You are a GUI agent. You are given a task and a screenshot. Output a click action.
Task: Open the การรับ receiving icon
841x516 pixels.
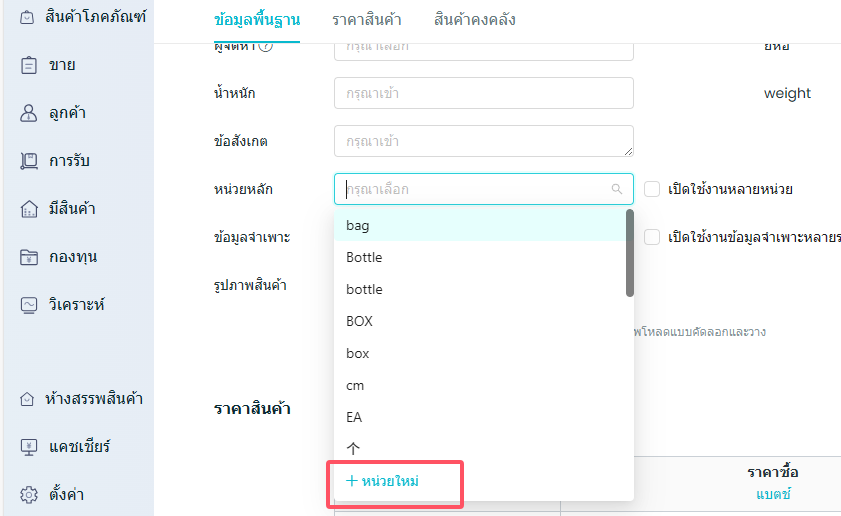(x=29, y=161)
